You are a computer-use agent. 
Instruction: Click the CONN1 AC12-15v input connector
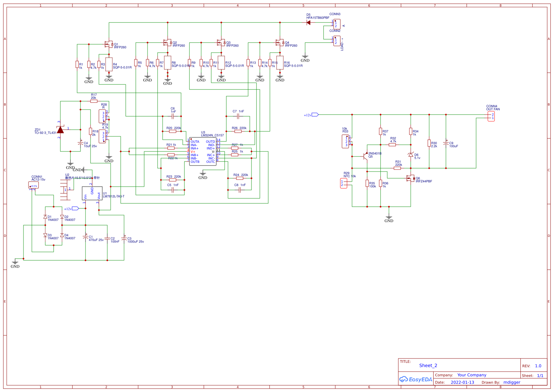[34, 185]
